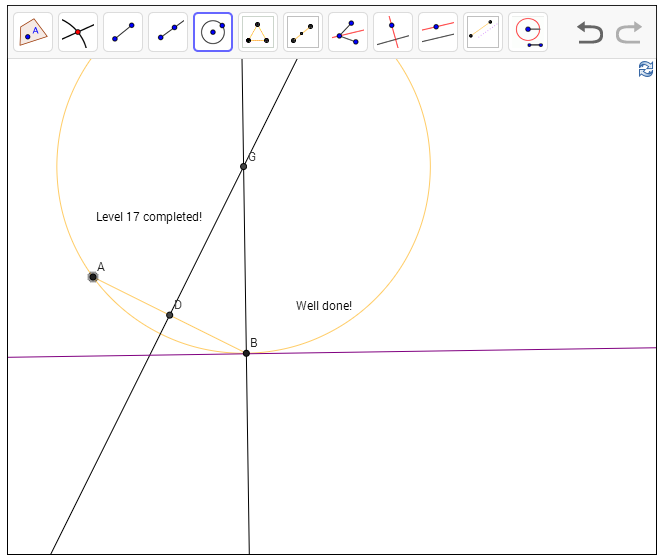
Task: Select the Intersect tool
Action: coord(77,32)
